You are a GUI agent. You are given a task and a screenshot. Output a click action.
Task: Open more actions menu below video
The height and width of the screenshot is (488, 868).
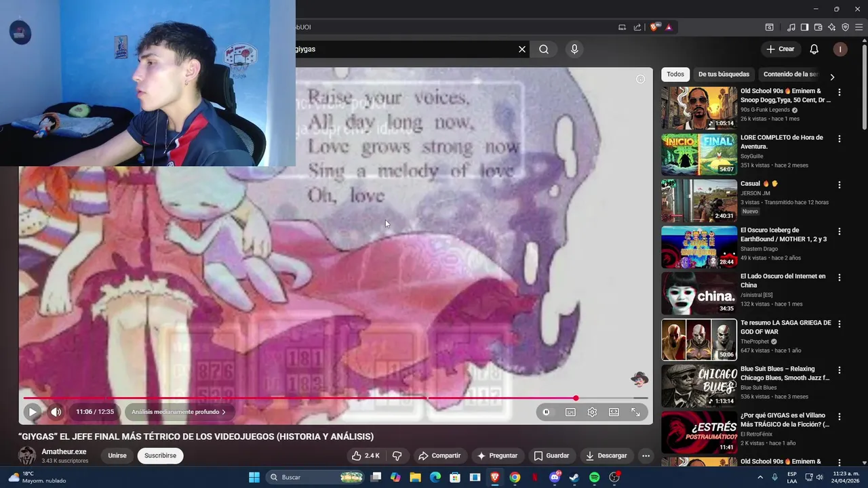tap(646, 455)
